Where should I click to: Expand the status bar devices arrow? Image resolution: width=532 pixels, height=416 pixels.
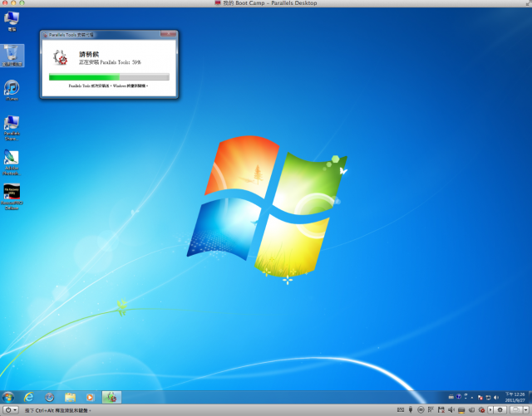click(x=490, y=409)
